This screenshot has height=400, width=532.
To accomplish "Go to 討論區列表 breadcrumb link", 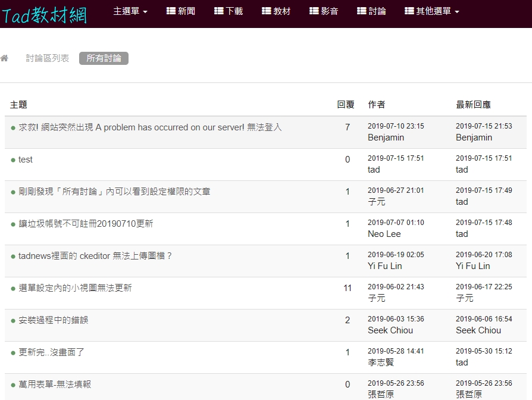I will [x=48, y=58].
